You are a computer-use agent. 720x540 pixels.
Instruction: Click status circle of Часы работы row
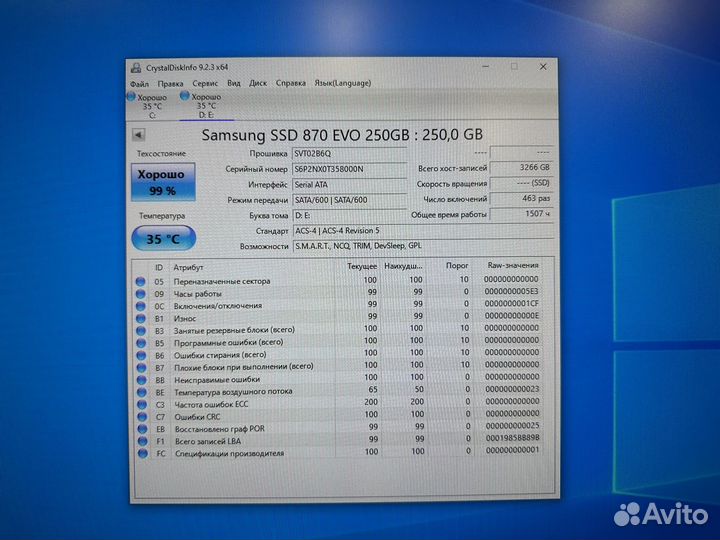(x=141, y=294)
